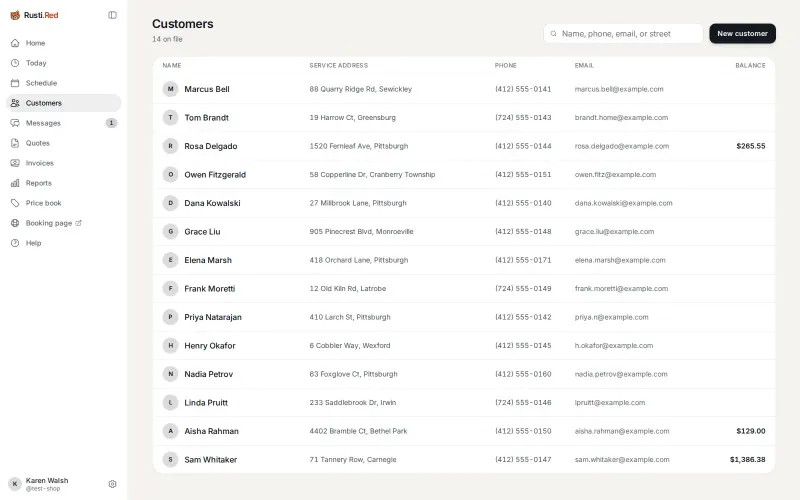The width and height of the screenshot is (800, 500).
Task: Click the Messages chat icon
Action: [x=15, y=123]
